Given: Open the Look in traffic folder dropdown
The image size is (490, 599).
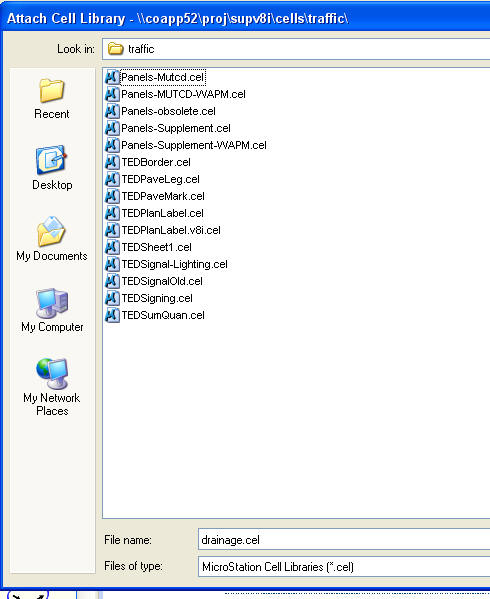Looking at the screenshot, I should (x=296, y=49).
